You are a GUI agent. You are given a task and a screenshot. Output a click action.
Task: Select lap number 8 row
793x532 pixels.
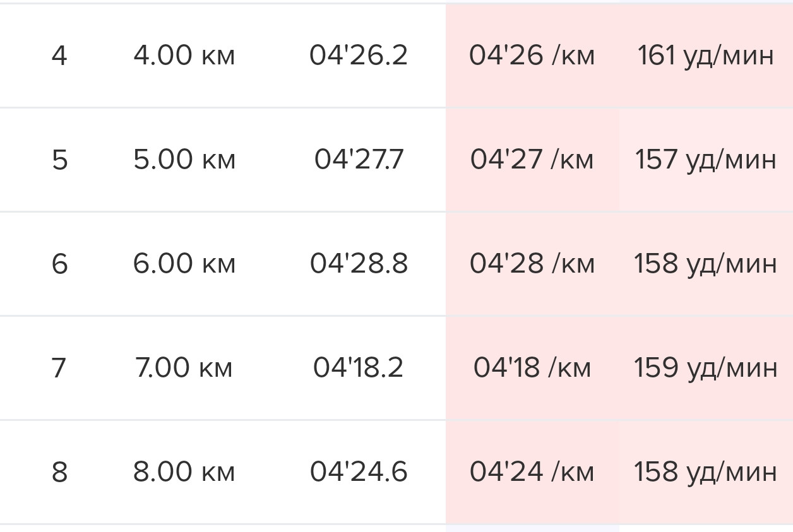(396, 472)
